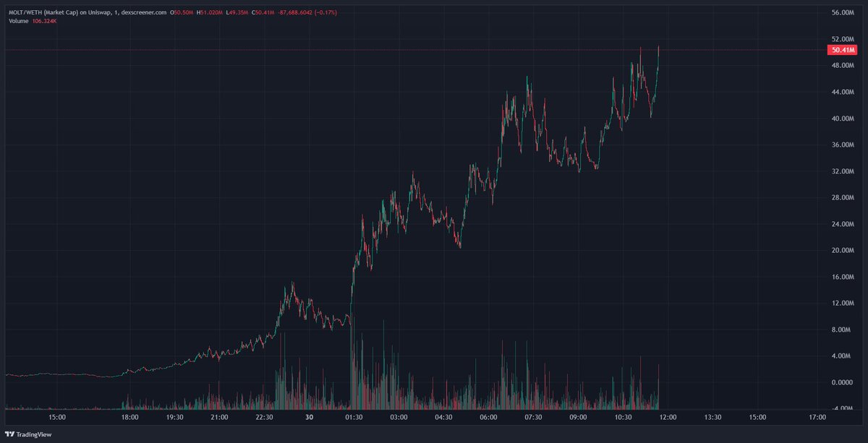This screenshot has width=868, height=443.
Task: Click the 13:30 time axis label
Action: click(x=712, y=417)
